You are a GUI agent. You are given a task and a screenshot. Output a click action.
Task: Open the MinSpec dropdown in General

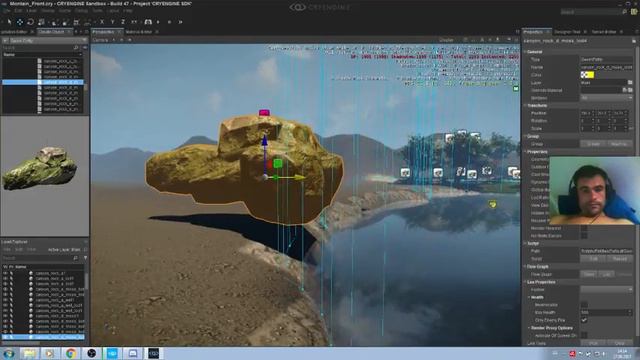tap(607, 98)
